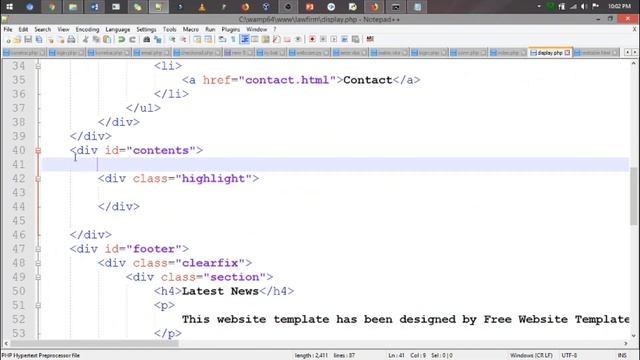The image size is (640, 360).
Task: Collapse the section div fold at line 49
Action: 38,277
